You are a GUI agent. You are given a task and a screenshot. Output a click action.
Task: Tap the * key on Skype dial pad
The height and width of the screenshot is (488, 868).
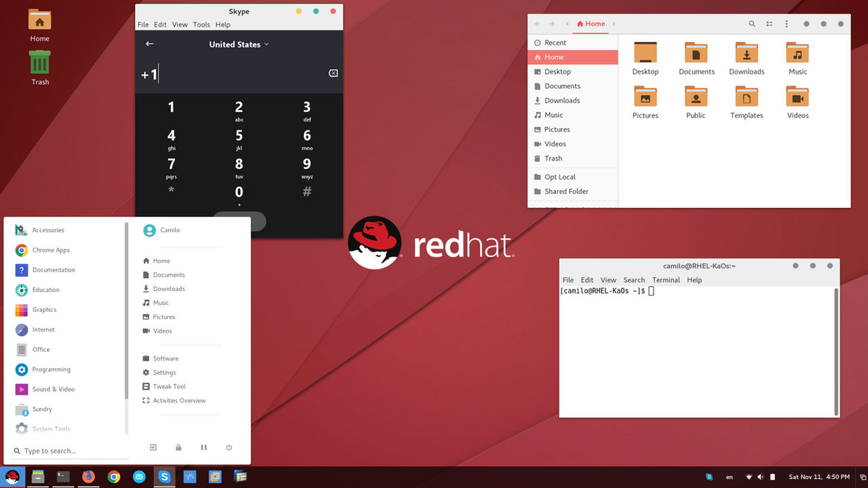point(171,191)
